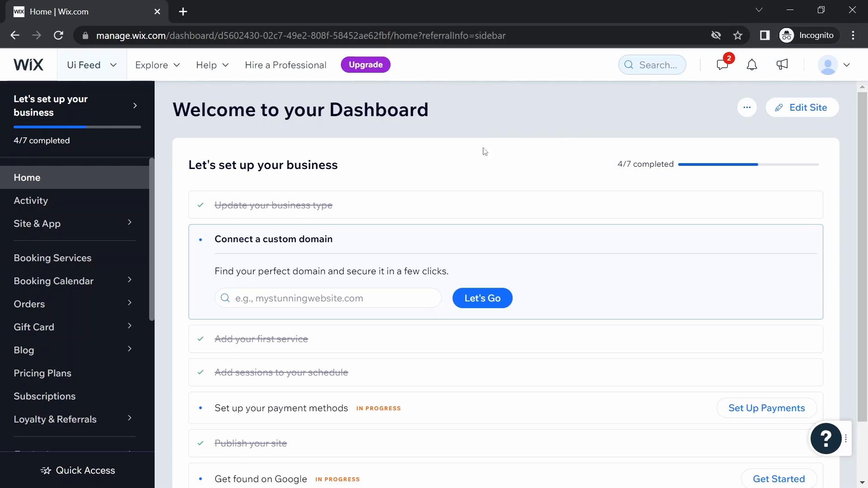Click the Quick Access star icon
Viewport: 868px width, 488px height.
[46, 470]
